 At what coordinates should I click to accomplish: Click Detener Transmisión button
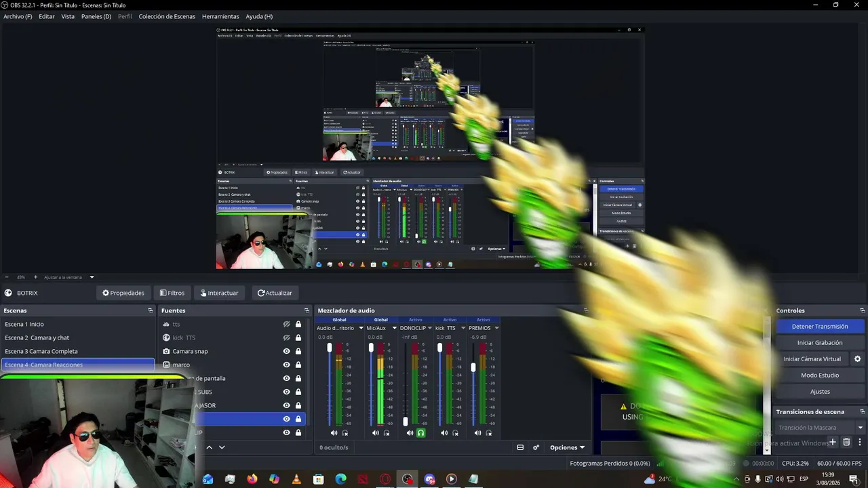tap(820, 327)
